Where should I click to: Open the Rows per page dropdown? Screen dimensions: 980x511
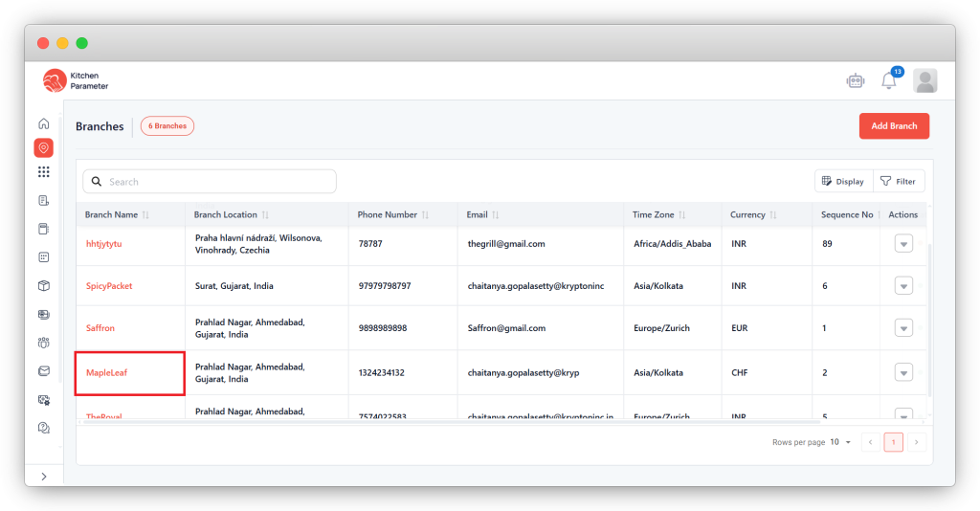pyautogui.click(x=840, y=442)
